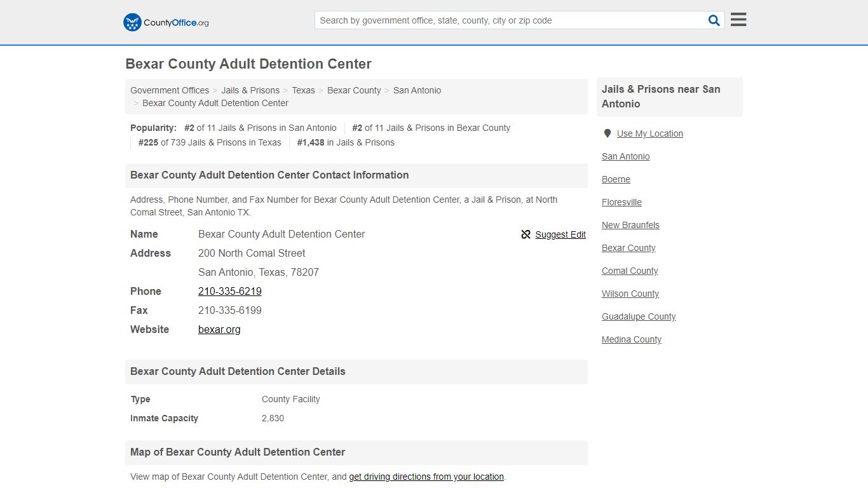This screenshot has width=868, height=488.
Task: Click San Antonio, Texas, 78207 text
Action: point(259,272)
